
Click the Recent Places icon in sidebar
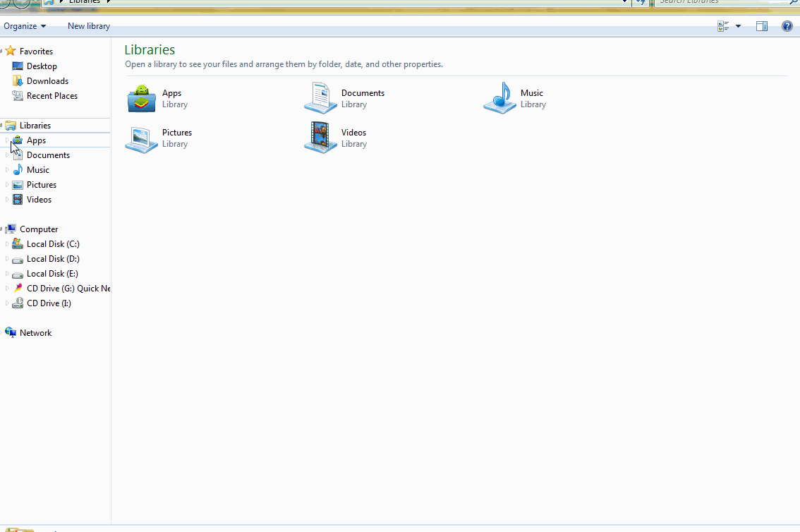18,95
